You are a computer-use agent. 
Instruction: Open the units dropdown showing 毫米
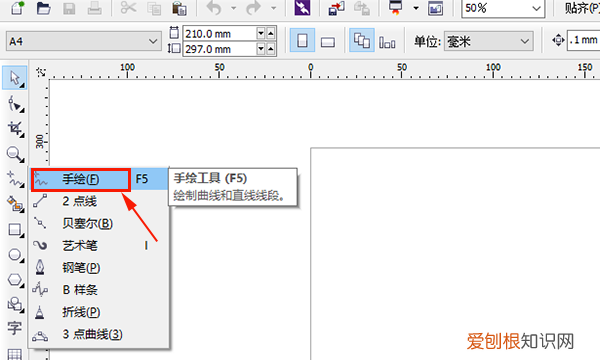pos(488,41)
